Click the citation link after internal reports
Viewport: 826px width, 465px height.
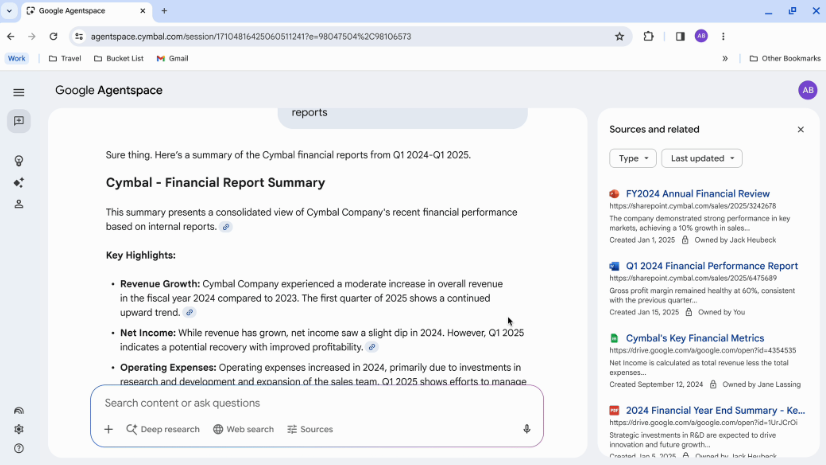click(x=226, y=227)
